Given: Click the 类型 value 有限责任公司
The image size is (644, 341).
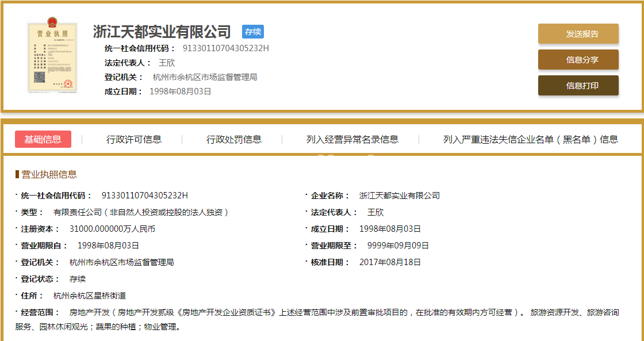Looking at the screenshot, I should click(141, 212).
